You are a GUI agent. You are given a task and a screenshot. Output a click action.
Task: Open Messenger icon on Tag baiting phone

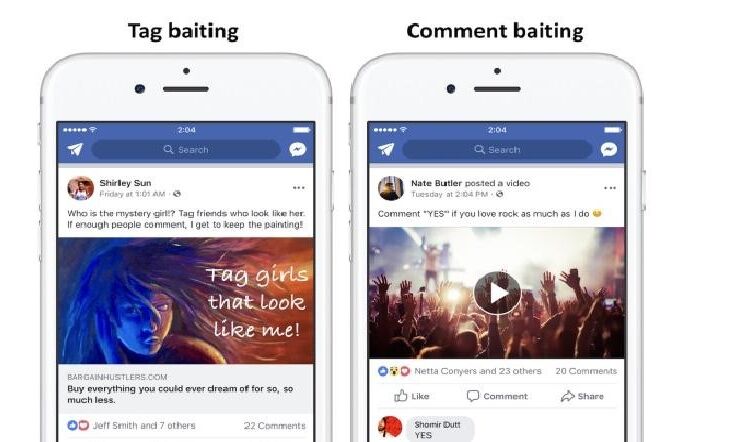pos(298,149)
